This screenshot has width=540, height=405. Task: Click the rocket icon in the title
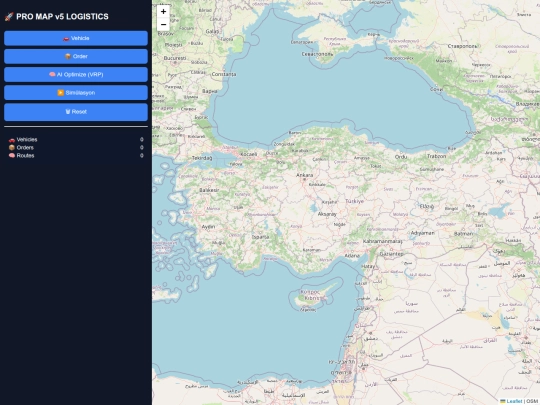click(x=9, y=17)
